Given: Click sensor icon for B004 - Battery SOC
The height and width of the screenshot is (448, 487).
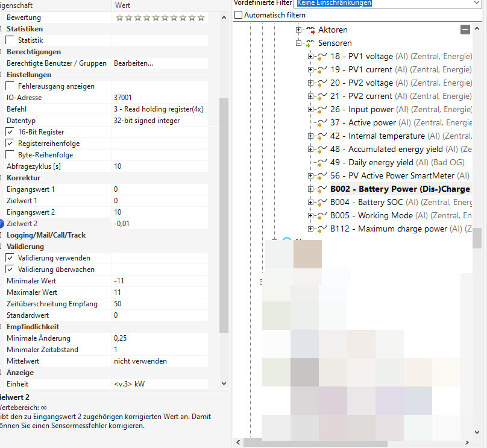Looking at the screenshot, I should click(322, 203).
